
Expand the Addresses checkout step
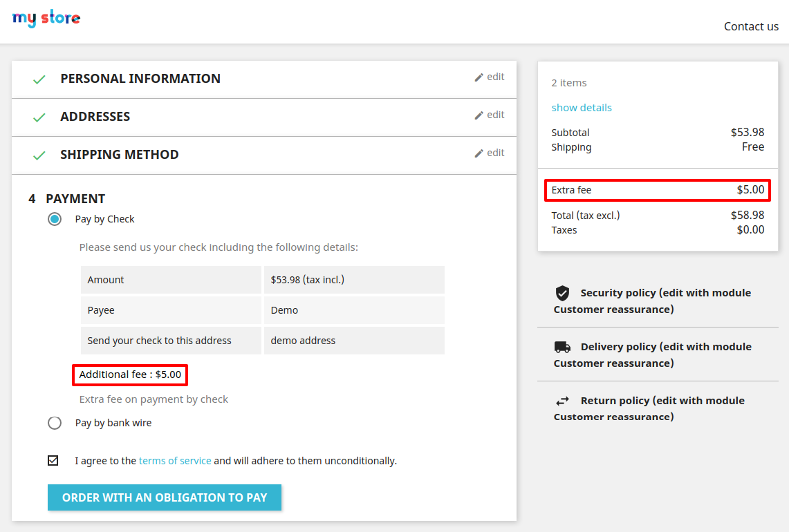95,117
